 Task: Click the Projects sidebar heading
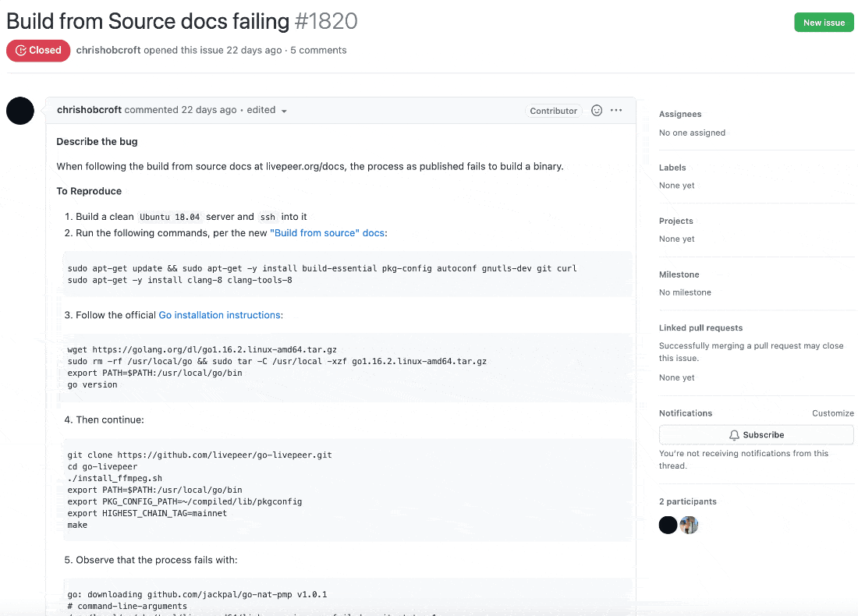[x=676, y=221]
